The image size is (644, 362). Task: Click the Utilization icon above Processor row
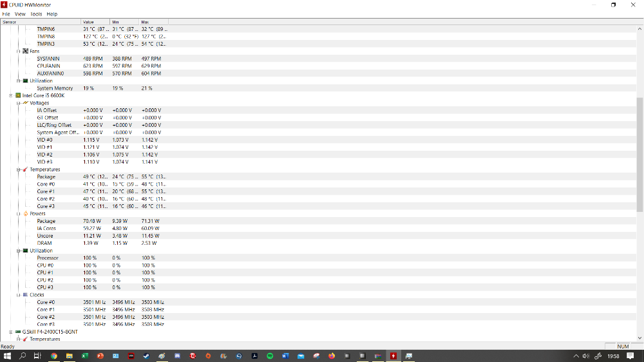(26, 250)
